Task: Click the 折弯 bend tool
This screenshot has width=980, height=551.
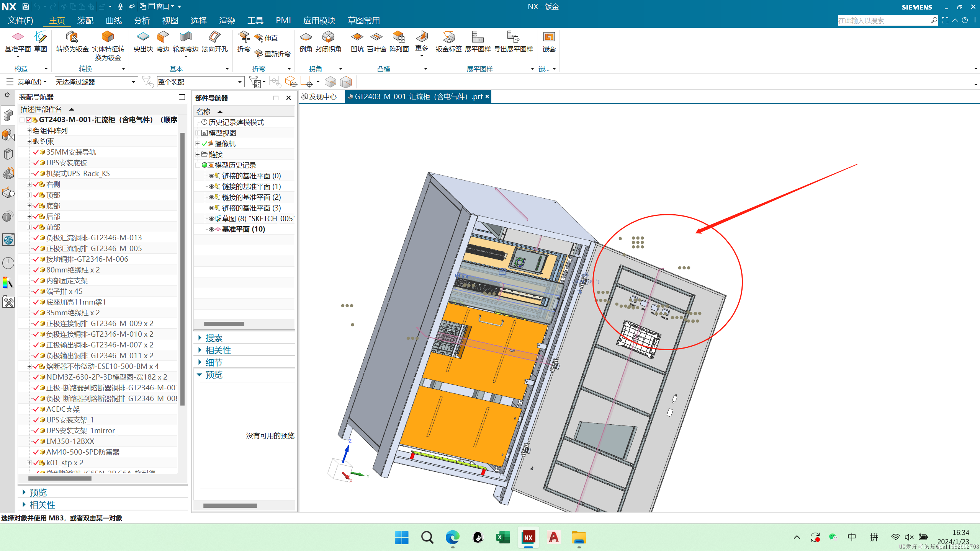Action: pos(244,41)
